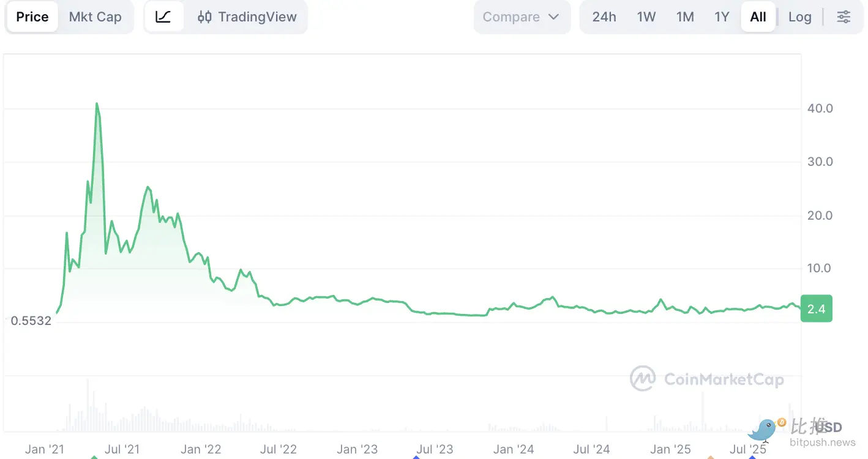Click the CoinMarketCap watermark logo
This screenshot has height=459, width=868.
pos(707,379)
